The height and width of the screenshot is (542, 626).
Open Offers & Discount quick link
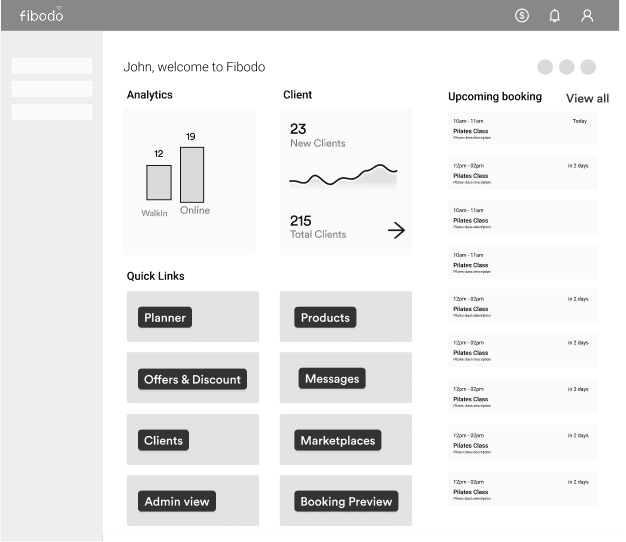192,379
